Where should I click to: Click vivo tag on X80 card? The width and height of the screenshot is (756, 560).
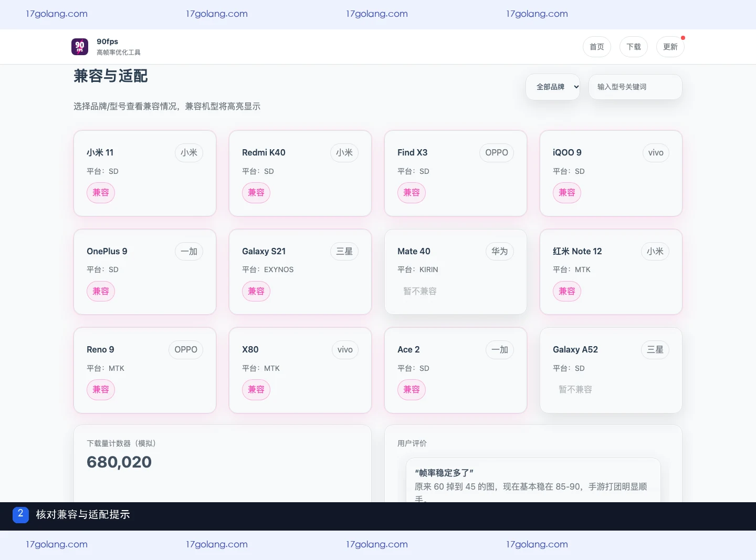345,349
